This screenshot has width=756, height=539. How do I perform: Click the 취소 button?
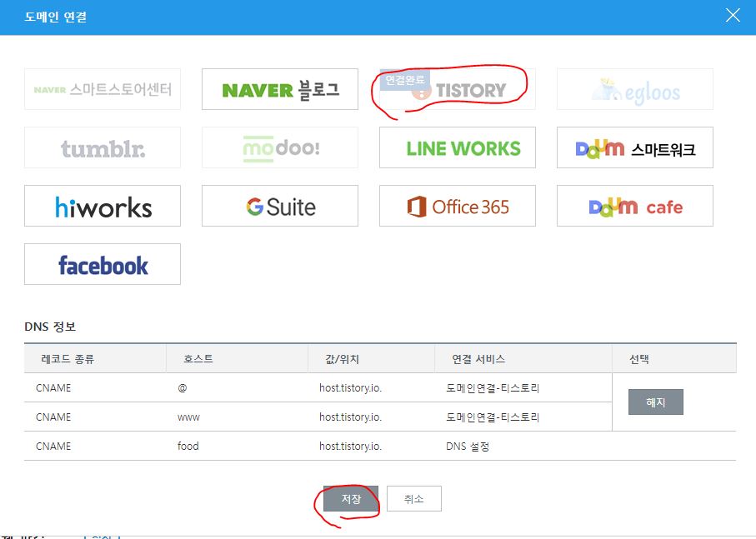point(413,498)
